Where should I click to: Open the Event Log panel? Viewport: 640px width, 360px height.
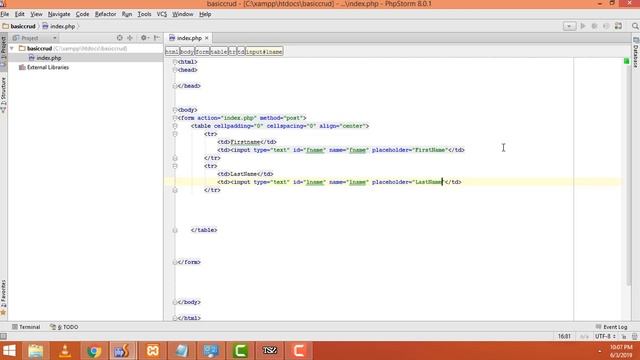coord(611,327)
